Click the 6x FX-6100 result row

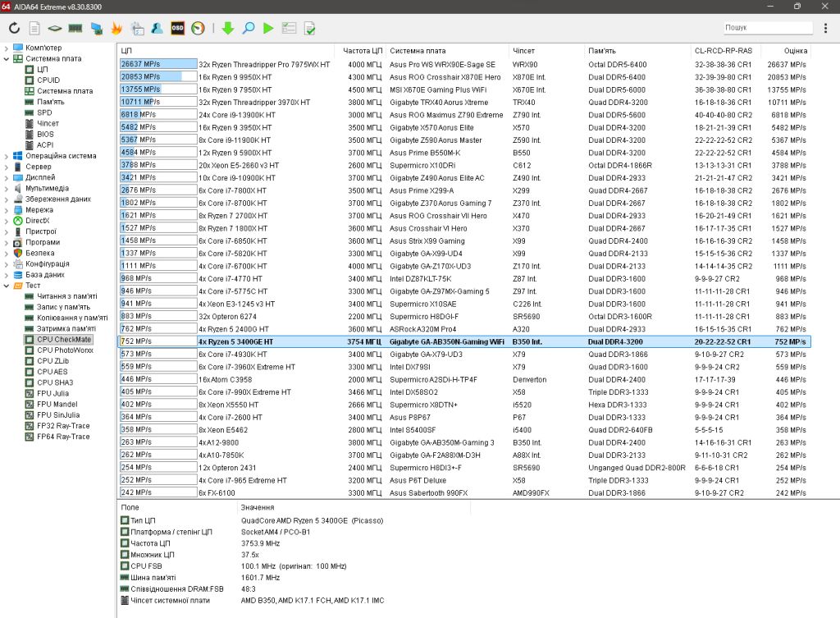point(464,492)
